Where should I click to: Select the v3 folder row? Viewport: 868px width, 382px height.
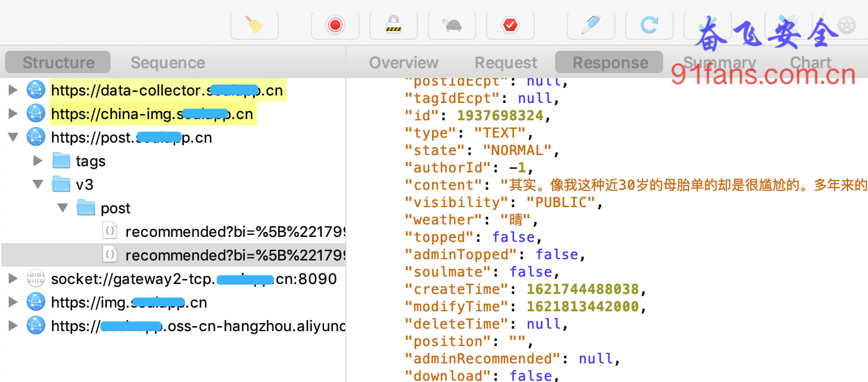[173, 185]
